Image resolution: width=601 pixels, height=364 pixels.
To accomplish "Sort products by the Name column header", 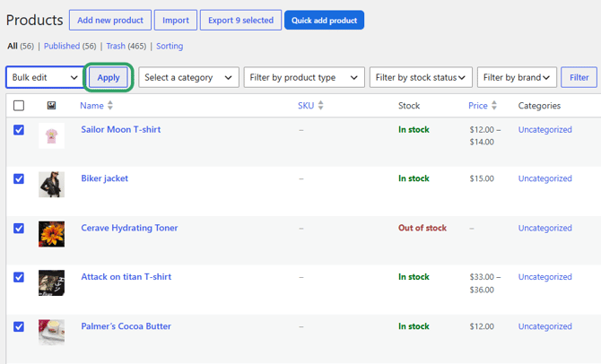I will [x=91, y=106].
